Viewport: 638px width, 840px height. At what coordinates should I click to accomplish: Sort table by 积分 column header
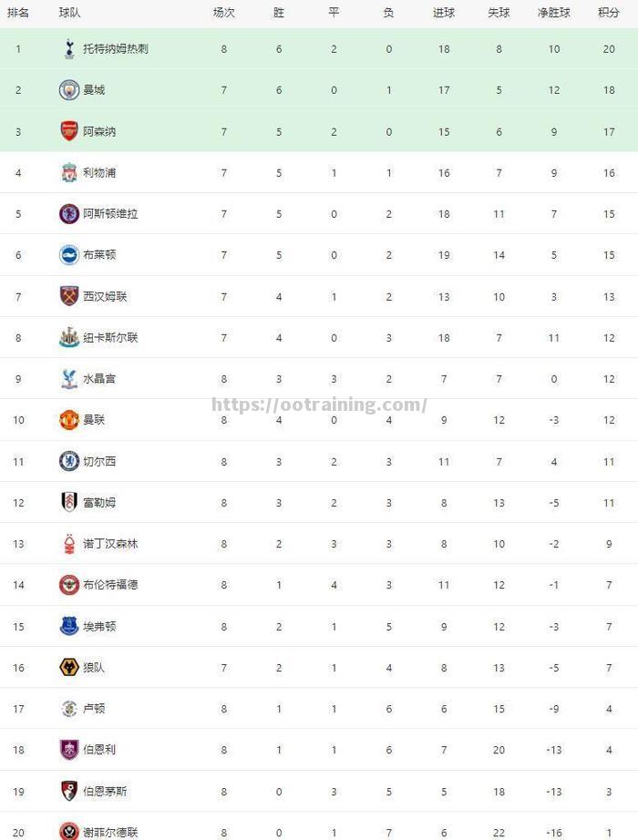pos(609,13)
